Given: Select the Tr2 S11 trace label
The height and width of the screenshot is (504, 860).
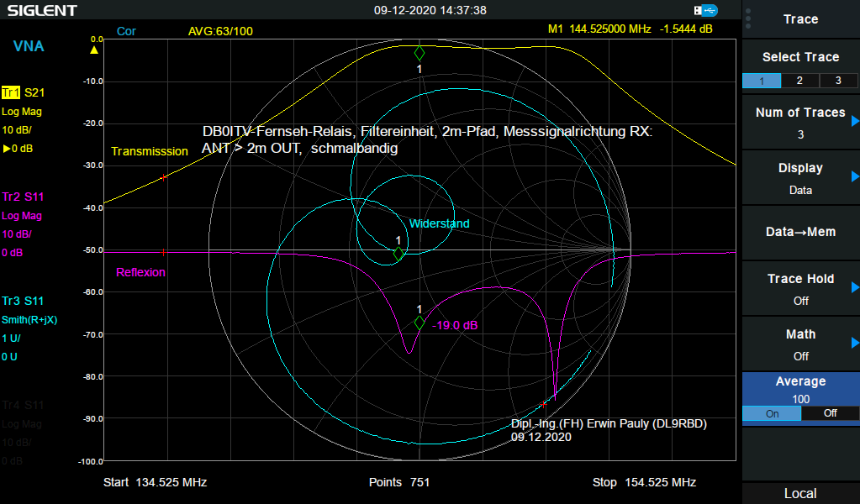Looking at the screenshot, I should click(23, 197).
